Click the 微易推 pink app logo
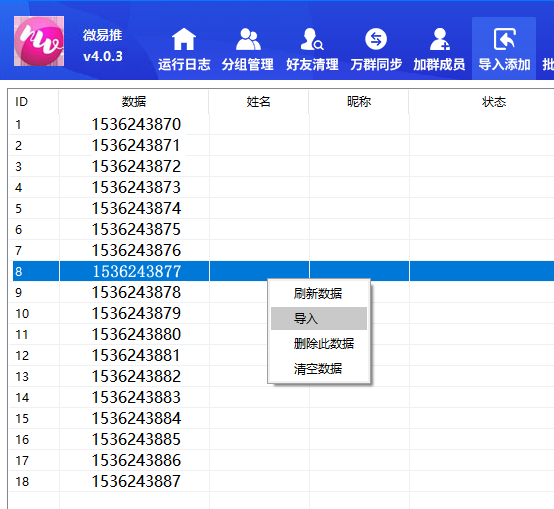This screenshot has height=509, width=554. (39, 41)
